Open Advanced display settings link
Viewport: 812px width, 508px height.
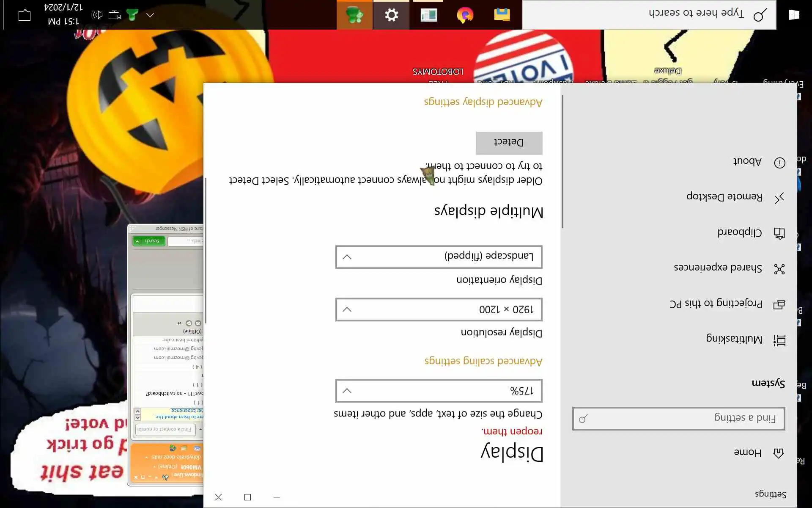pyautogui.click(x=483, y=102)
